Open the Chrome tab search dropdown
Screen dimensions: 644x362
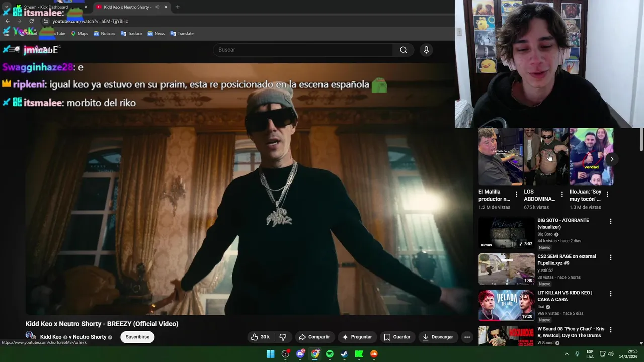point(7,7)
